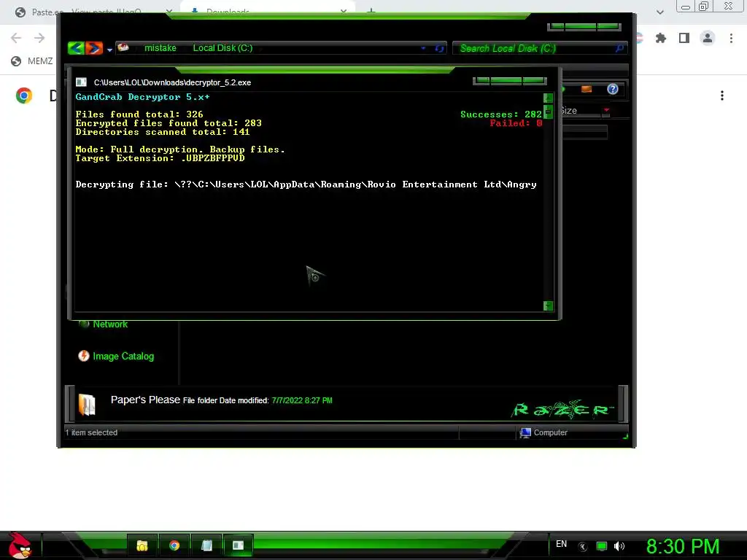Open the Explorer help question-mark icon
This screenshot has width=747, height=560.
pos(613,89)
